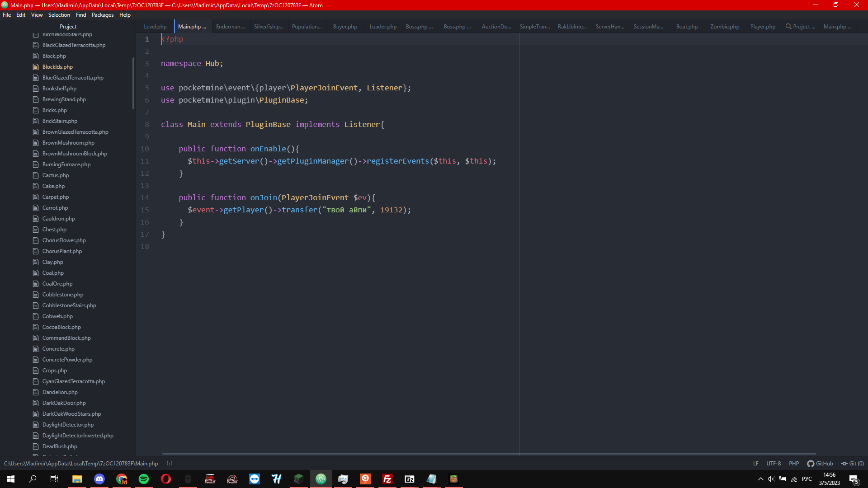Viewport: 868px width, 488px height.
Task: Switch to the Player.php tab
Action: (x=763, y=27)
